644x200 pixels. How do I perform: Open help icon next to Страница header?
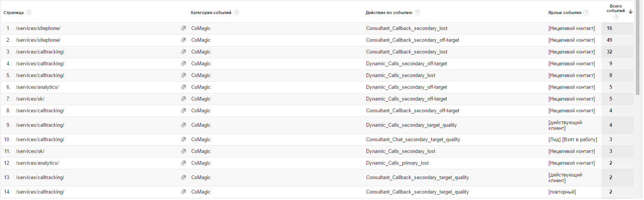pyautogui.click(x=29, y=13)
